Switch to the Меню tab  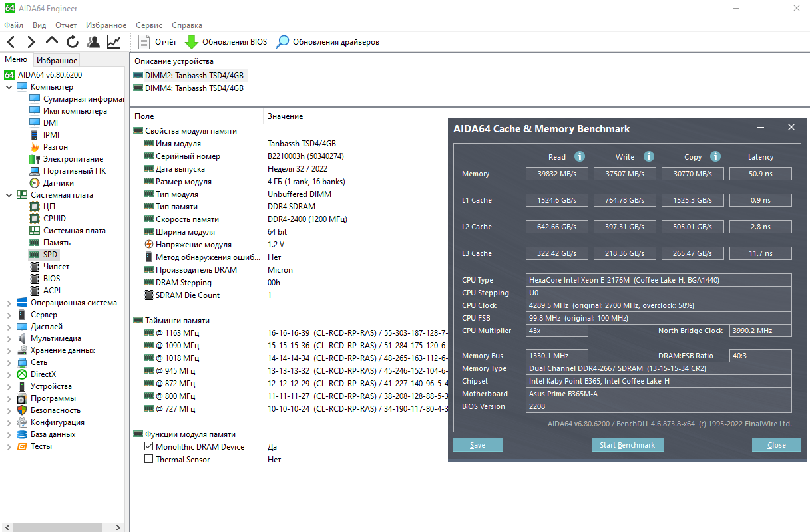pos(16,59)
